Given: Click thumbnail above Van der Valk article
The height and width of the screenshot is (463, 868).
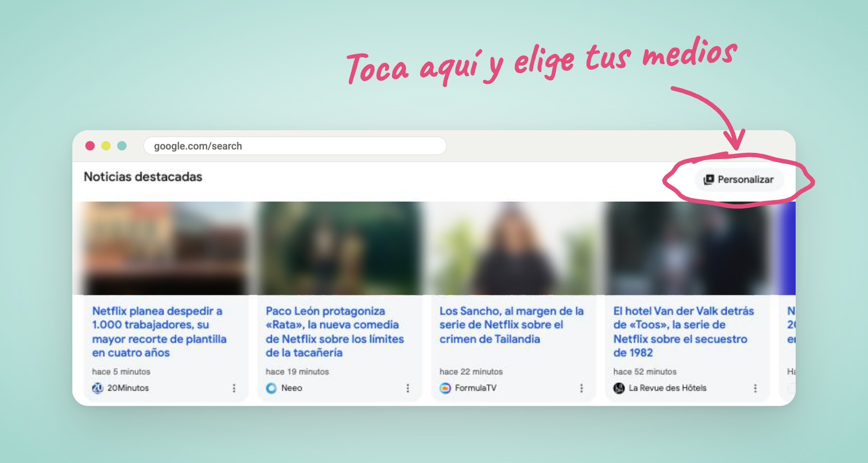Looking at the screenshot, I should point(687,248).
